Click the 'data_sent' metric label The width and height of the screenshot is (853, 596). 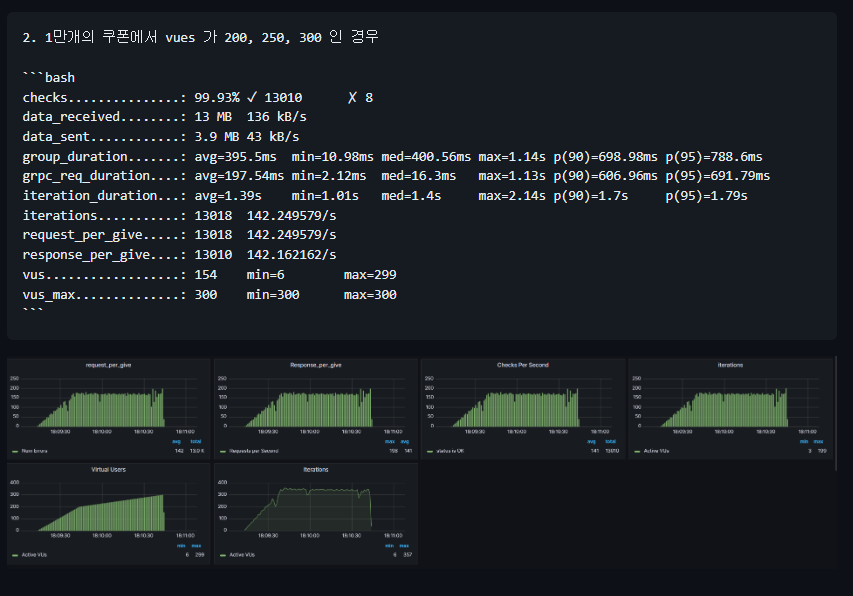coord(55,136)
